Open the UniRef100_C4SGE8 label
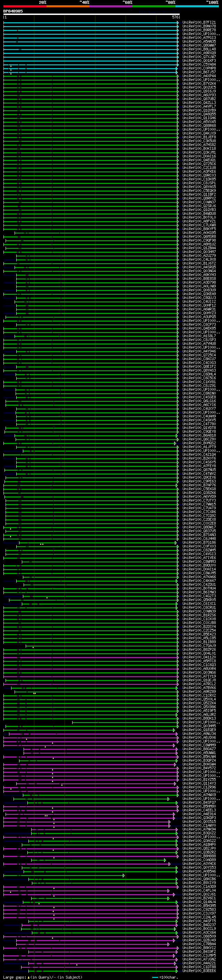This screenshot has height=980, width=222. 199,397
